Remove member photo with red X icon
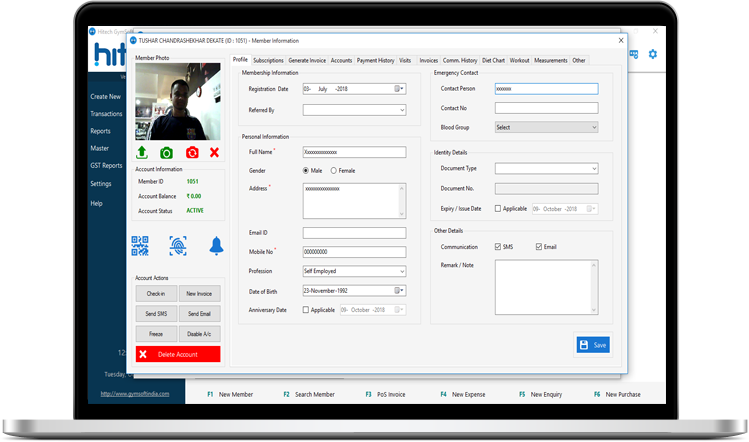749x442 pixels. [x=214, y=152]
